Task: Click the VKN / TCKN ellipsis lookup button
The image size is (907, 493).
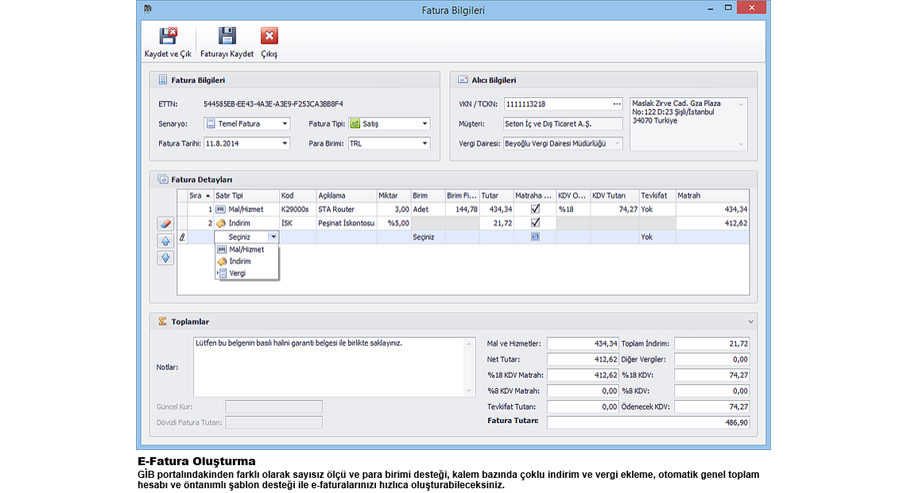Action: pos(617,104)
